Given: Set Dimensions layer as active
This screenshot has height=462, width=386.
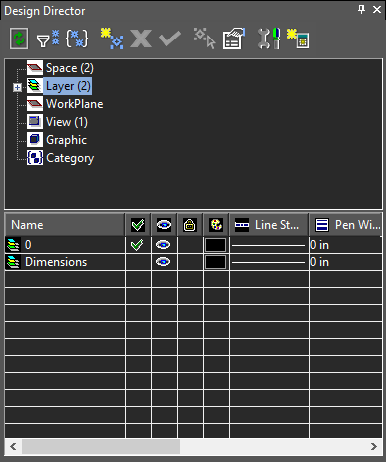Looking at the screenshot, I should tap(138, 262).
